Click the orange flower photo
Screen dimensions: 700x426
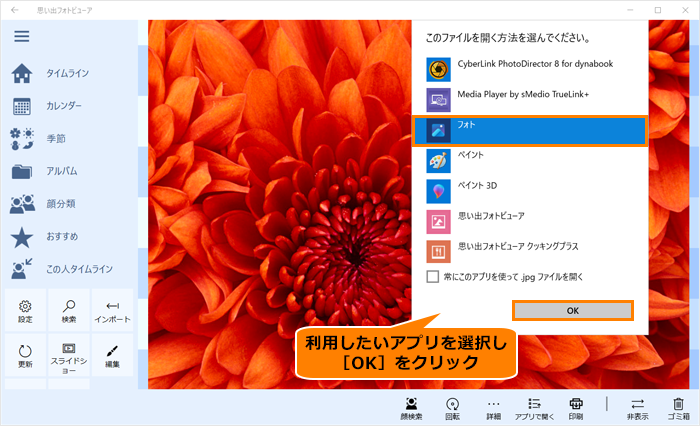coord(280,204)
